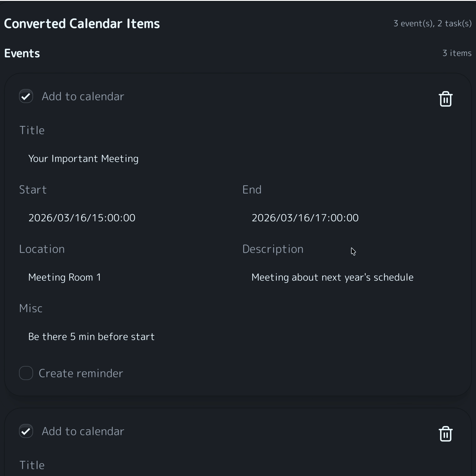Enable Create reminder for the first event
476x476 pixels.
(x=26, y=373)
